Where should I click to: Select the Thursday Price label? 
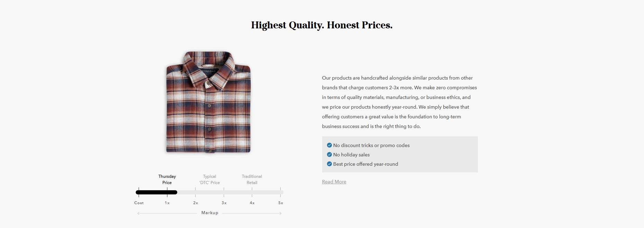pyautogui.click(x=167, y=180)
